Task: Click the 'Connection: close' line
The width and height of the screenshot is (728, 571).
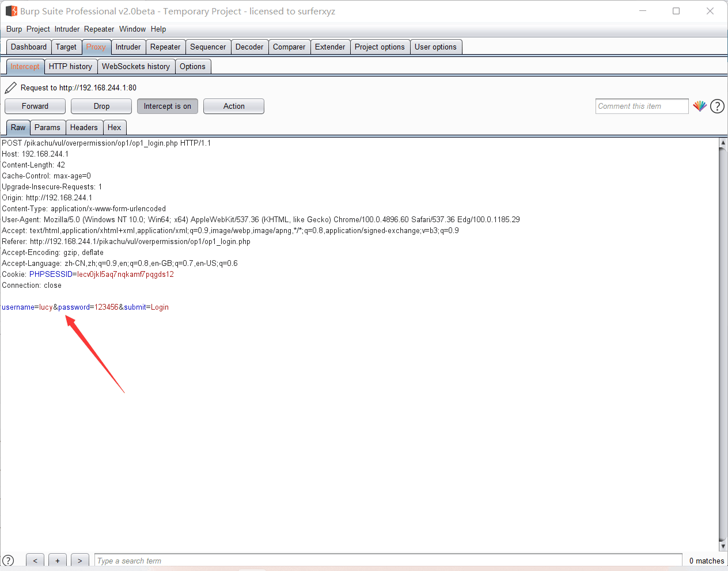Action: tap(32, 285)
